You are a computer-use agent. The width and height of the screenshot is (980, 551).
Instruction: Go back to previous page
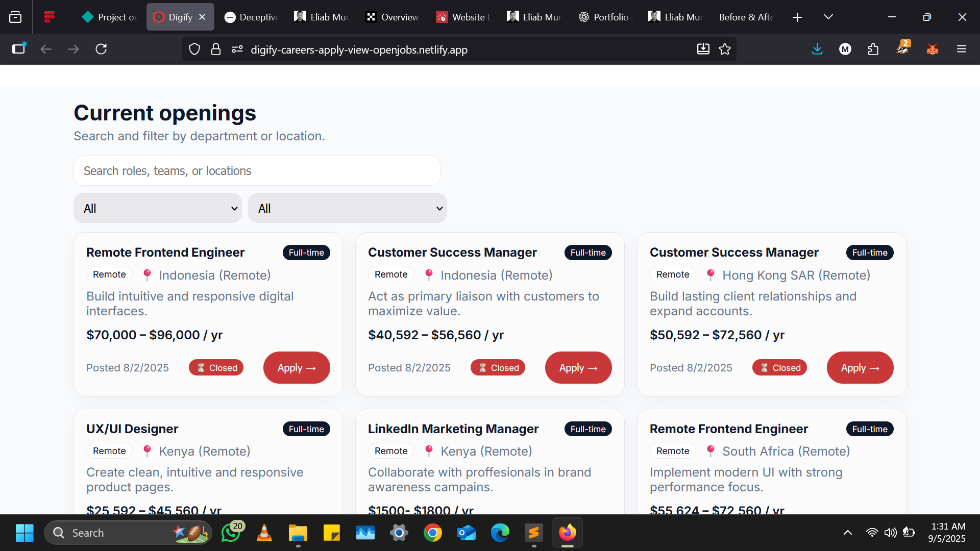46,49
